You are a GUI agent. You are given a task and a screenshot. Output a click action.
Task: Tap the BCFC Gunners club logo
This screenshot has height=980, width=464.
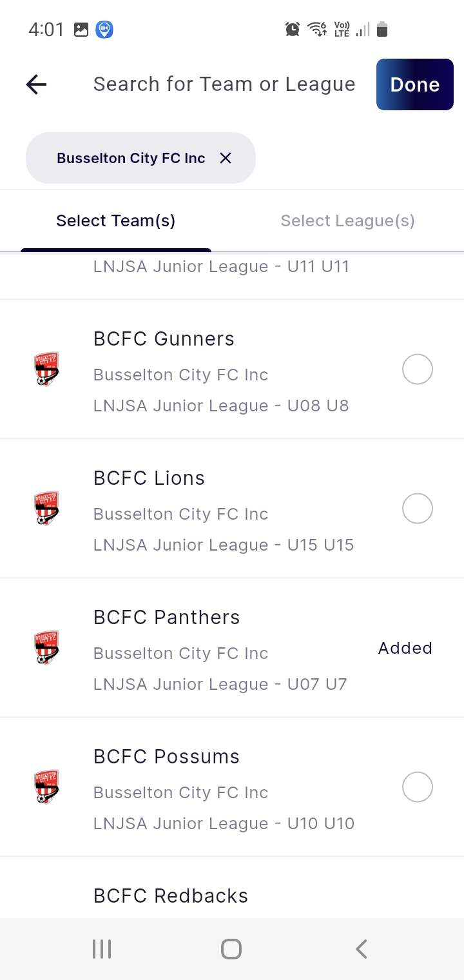tap(46, 369)
